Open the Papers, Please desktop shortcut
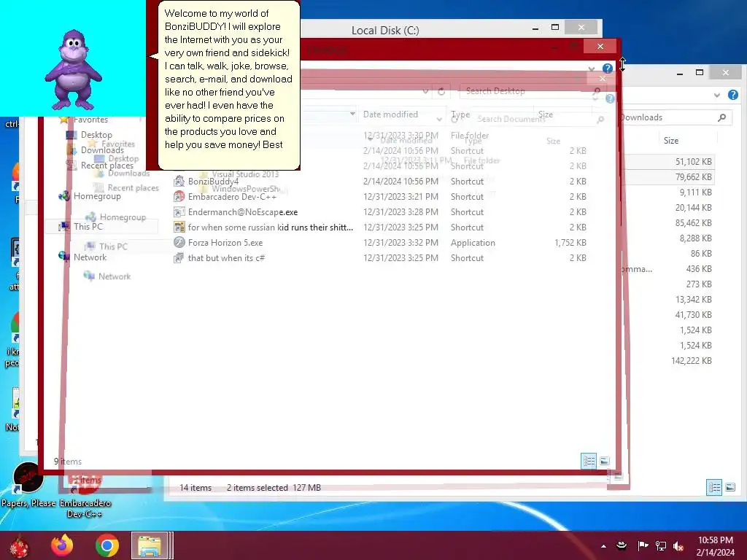747x560 pixels. click(x=28, y=485)
